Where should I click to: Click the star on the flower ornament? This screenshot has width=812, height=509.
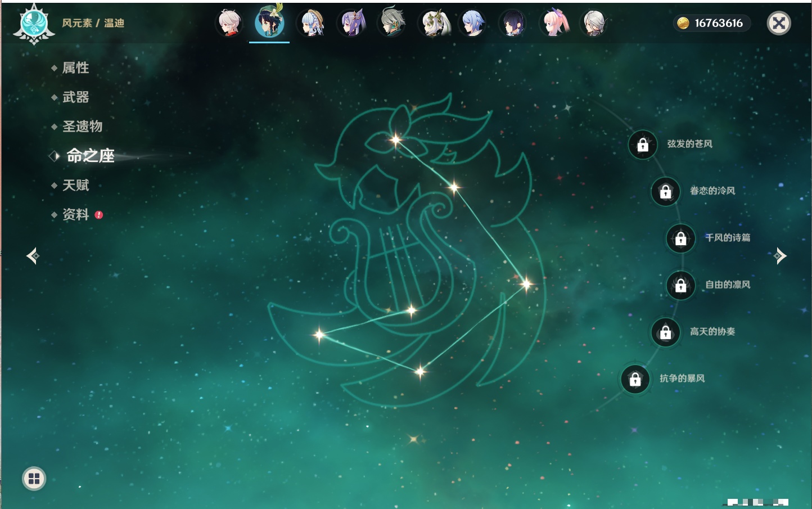click(x=396, y=139)
